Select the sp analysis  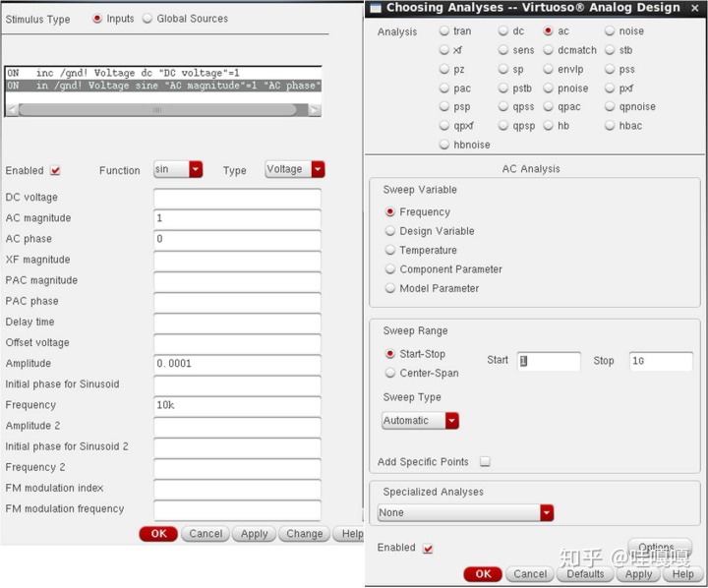click(503, 69)
